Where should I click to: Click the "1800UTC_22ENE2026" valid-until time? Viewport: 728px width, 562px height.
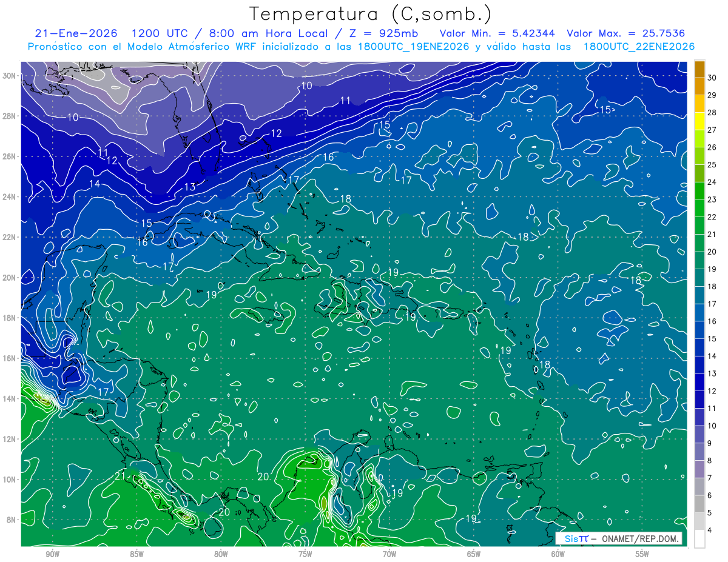(639, 47)
